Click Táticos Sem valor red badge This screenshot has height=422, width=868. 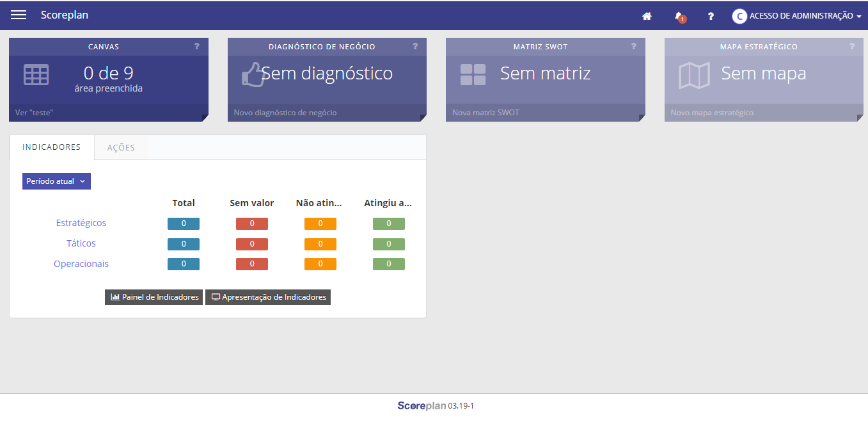pyautogui.click(x=252, y=244)
